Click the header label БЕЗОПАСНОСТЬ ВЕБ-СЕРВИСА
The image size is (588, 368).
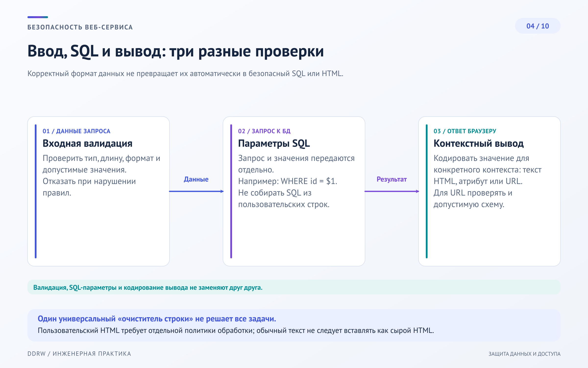click(80, 27)
